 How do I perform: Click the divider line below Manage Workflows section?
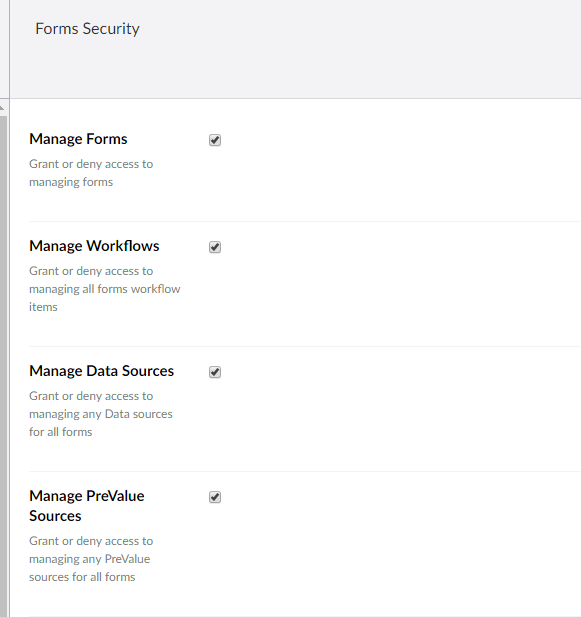(x=305, y=346)
